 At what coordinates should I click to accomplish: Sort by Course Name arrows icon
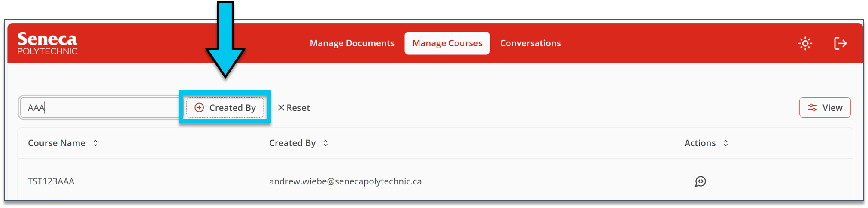coord(95,143)
